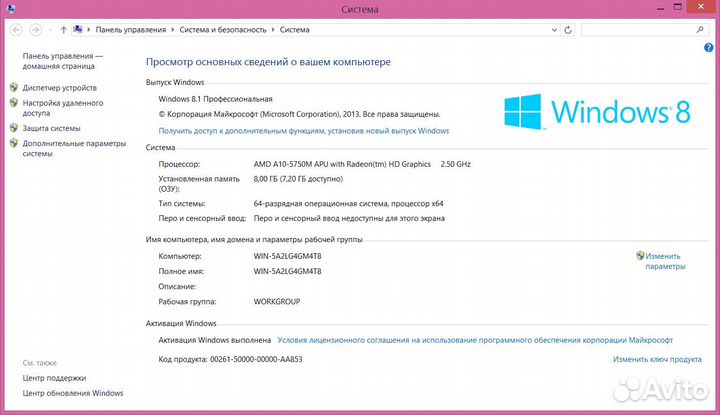Click into the search box
The image size is (720, 415).
pos(638,30)
